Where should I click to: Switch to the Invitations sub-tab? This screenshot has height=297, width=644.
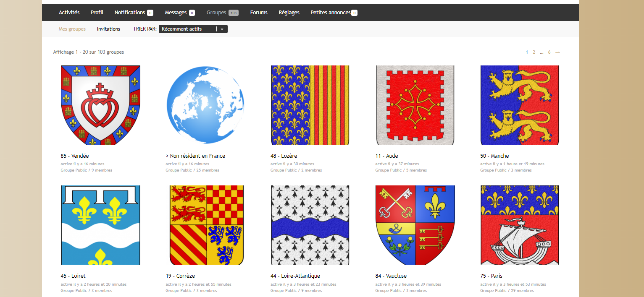pyautogui.click(x=108, y=29)
